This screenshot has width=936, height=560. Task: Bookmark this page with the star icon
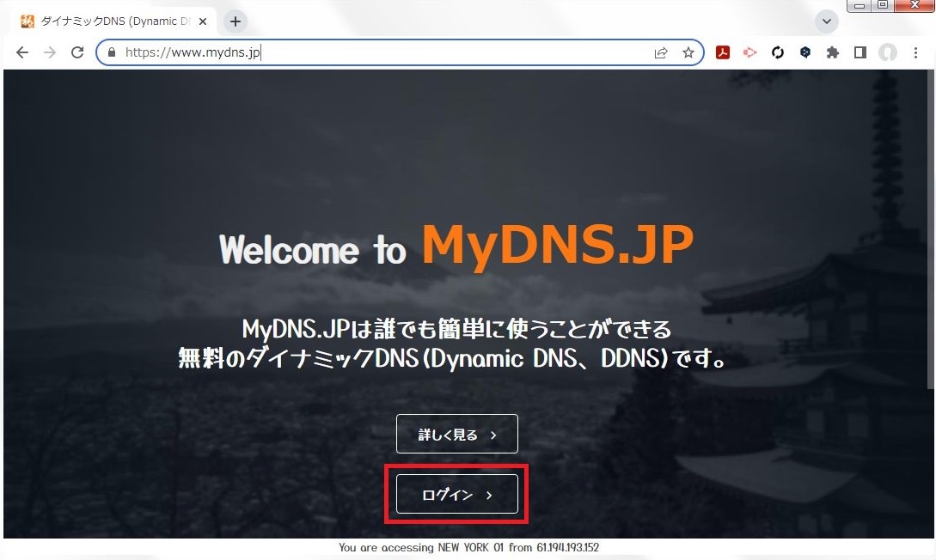click(x=688, y=52)
